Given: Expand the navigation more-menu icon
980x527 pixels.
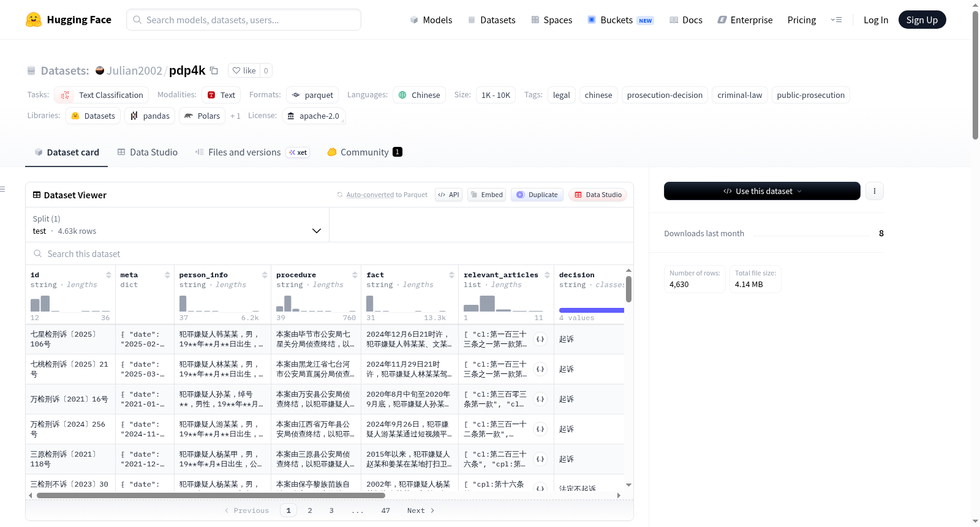Looking at the screenshot, I should point(836,20).
